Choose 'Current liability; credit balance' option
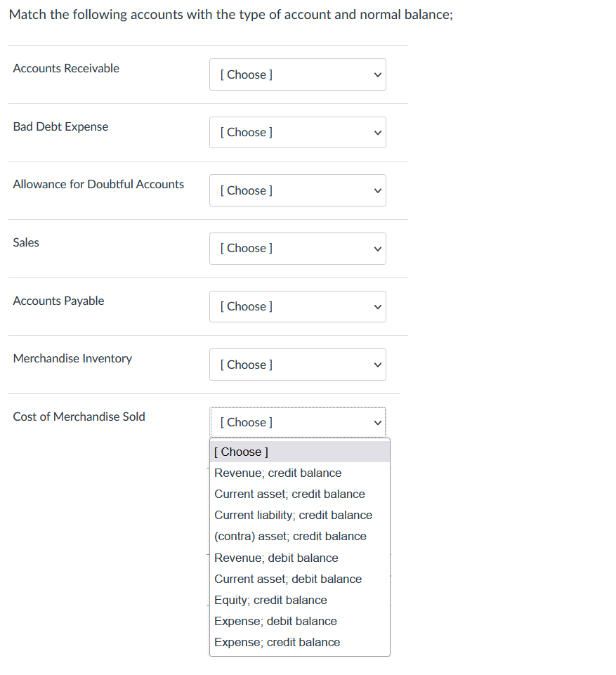The image size is (616, 675). coord(293,515)
